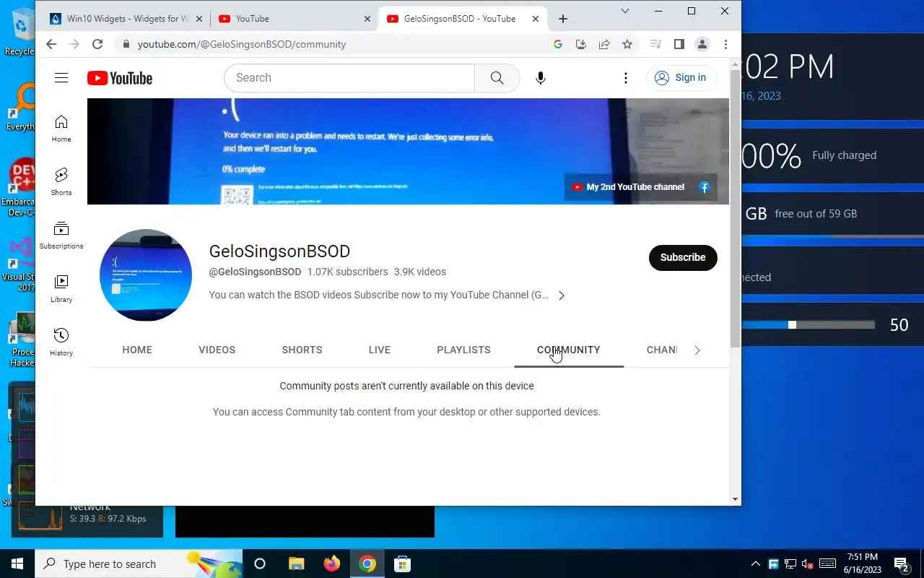Open Home in the YouTube sidebar
Screen dimensions: 924x578
[x=61, y=129]
